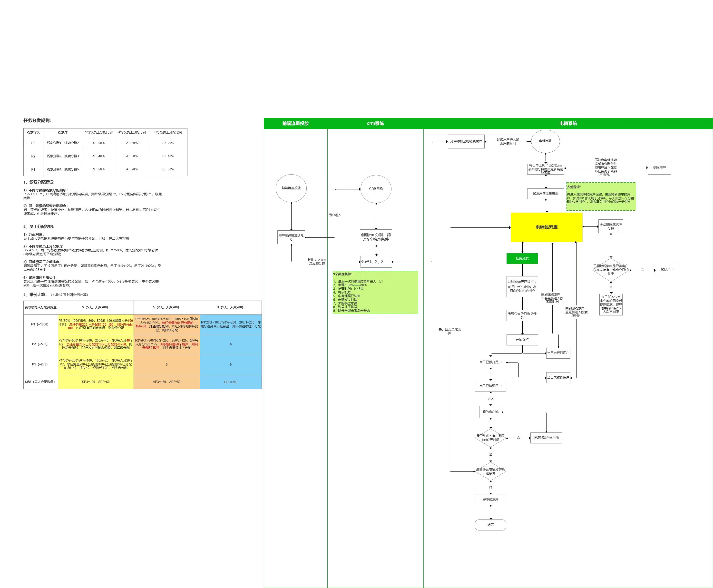Select the 开始拨打 process box
Viewport: 713px width, 588px height.
[522, 340]
